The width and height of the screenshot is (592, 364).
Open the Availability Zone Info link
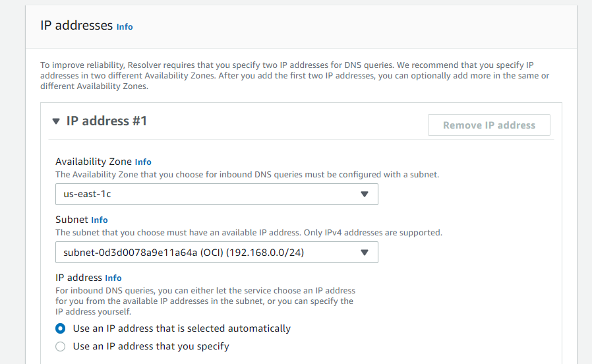click(x=143, y=162)
